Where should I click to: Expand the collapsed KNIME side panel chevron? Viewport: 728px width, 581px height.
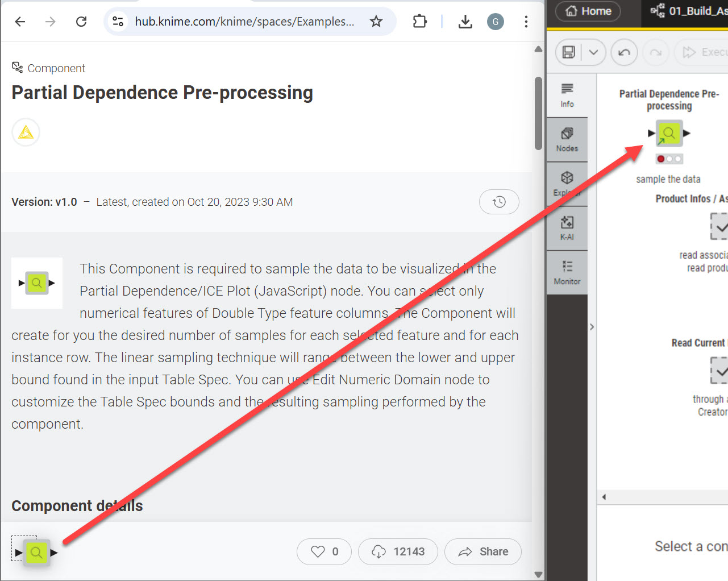click(x=592, y=327)
